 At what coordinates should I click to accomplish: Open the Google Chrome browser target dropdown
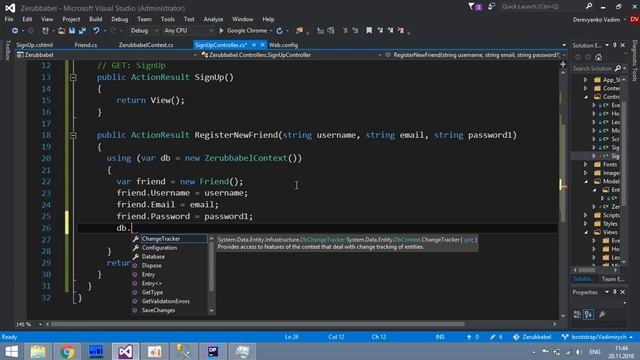tap(271, 31)
